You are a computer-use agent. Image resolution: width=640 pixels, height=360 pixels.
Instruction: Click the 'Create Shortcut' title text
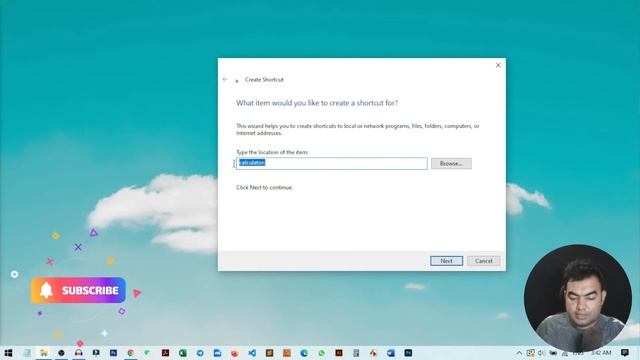pos(264,80)
